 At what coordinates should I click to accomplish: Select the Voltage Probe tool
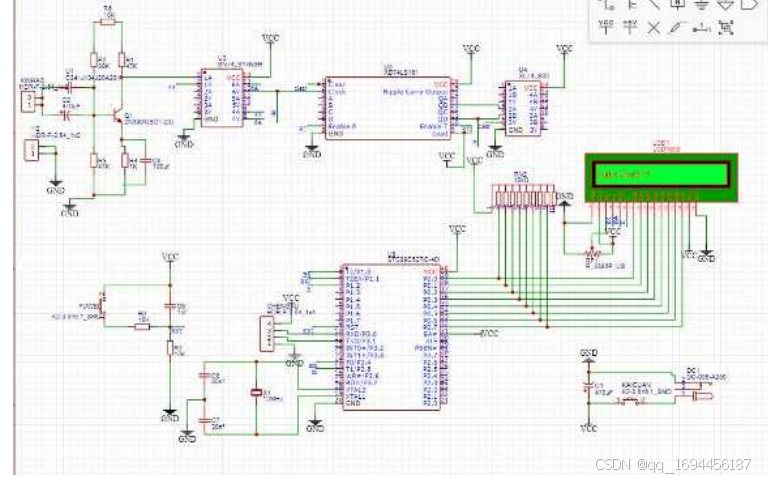[x=678, y=28]
